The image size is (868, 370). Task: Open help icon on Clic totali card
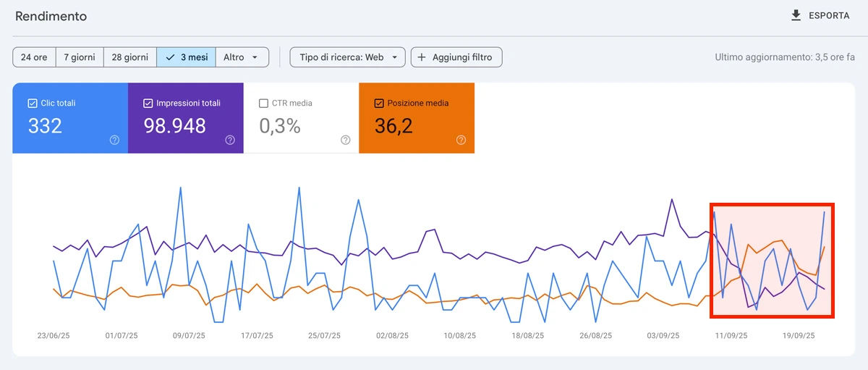(114, 140)
